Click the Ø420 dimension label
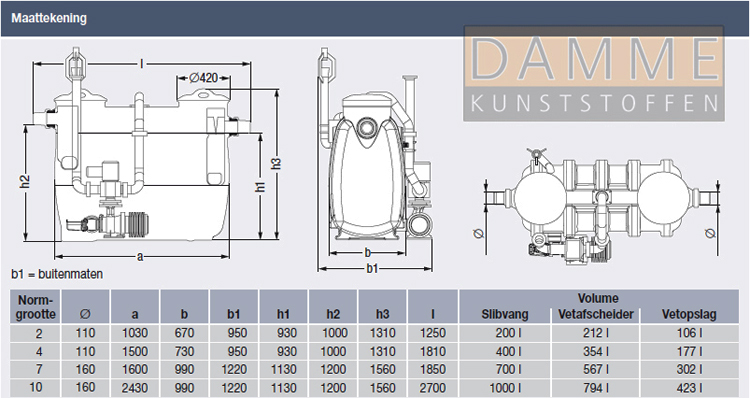Image resolution: width=750 pixels, height=398 pixels. (x=203, y=77)
